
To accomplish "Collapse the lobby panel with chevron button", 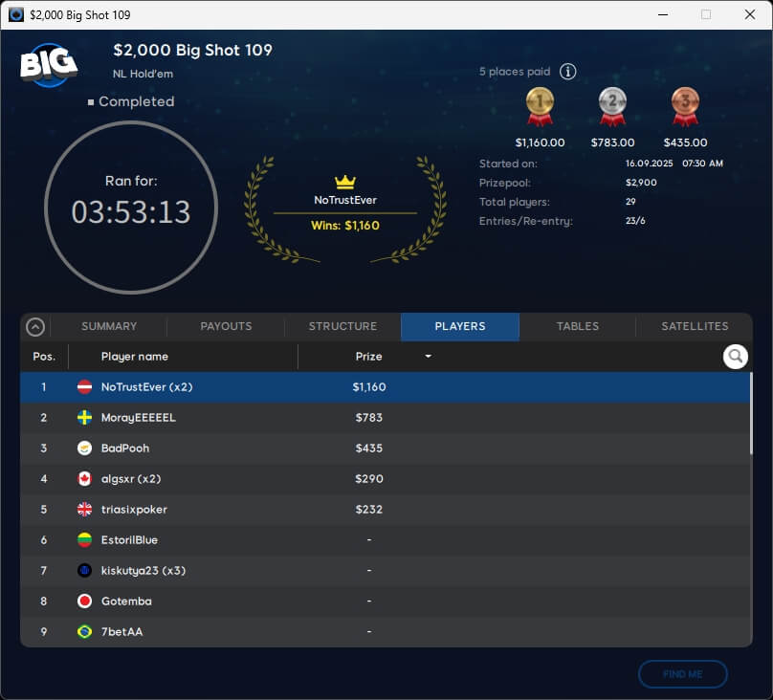I will (x=35, y=327).
